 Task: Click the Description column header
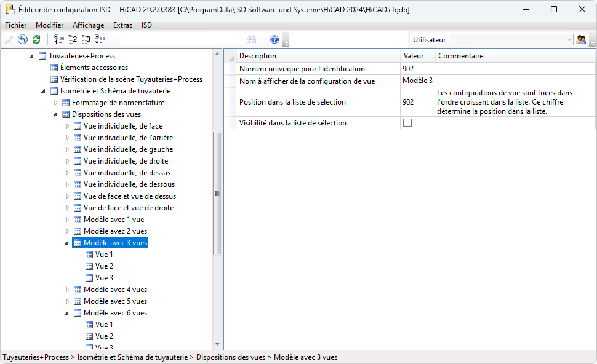(x=318, y=56)
